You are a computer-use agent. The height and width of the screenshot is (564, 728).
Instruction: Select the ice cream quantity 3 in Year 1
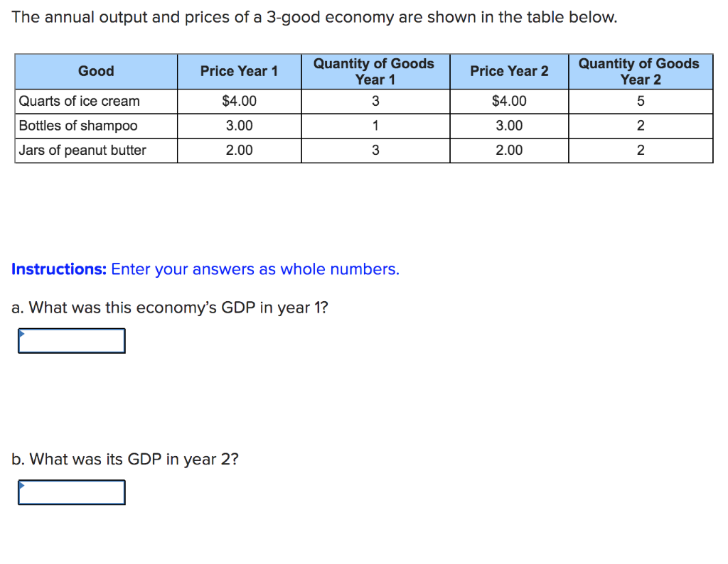375,101
